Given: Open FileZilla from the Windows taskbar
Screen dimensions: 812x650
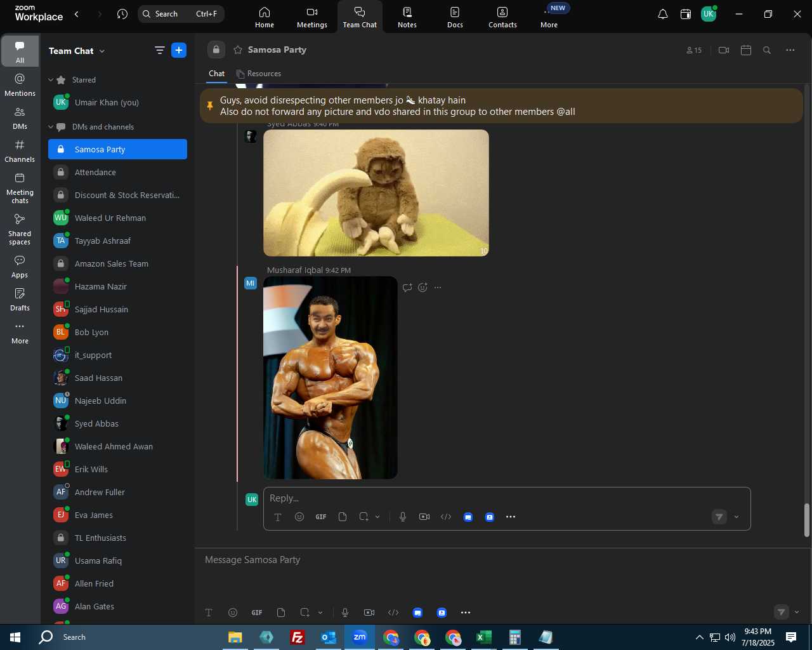Looking at the screenshot, I should click(x=297, y=637).
